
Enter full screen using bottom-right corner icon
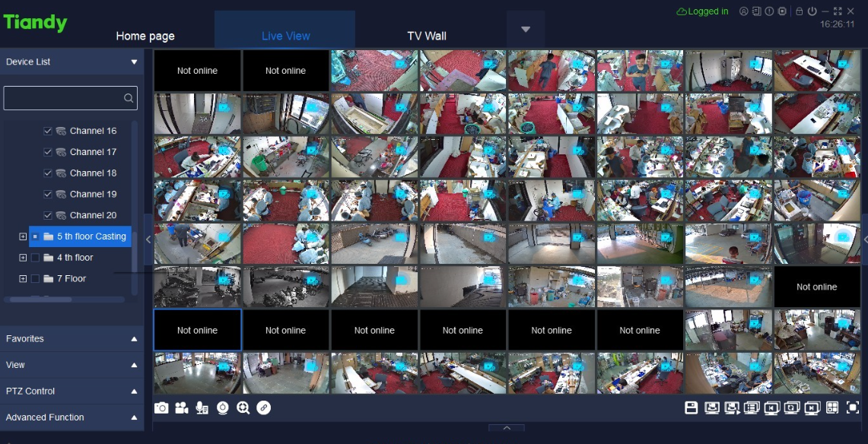pos(853,408)
